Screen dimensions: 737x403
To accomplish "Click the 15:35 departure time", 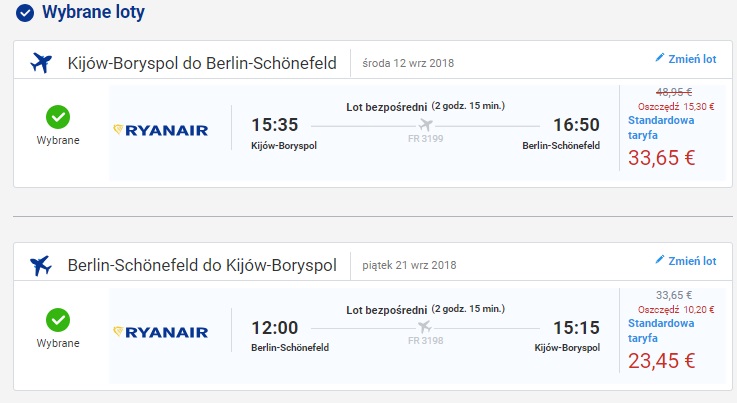I will pos(274,125).
